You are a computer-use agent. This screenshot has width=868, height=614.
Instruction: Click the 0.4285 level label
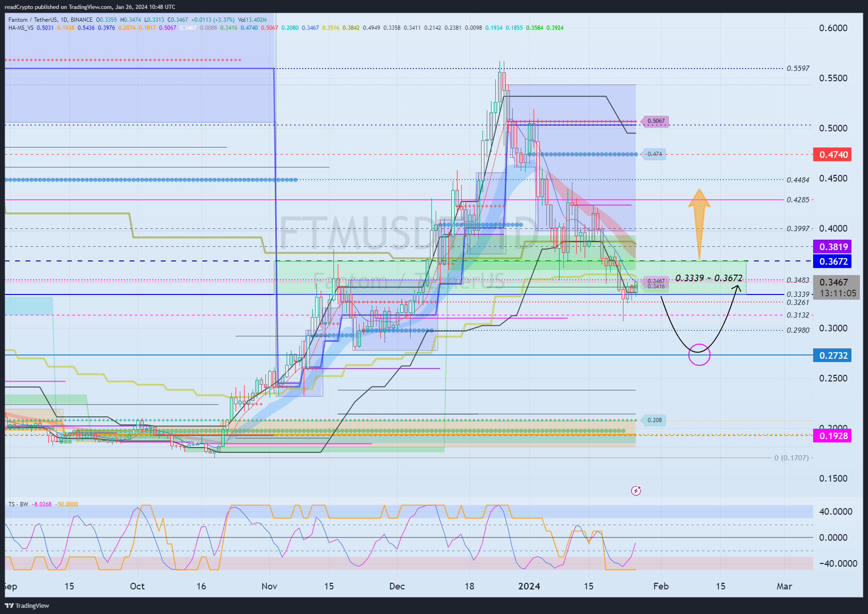coord(798,200)
